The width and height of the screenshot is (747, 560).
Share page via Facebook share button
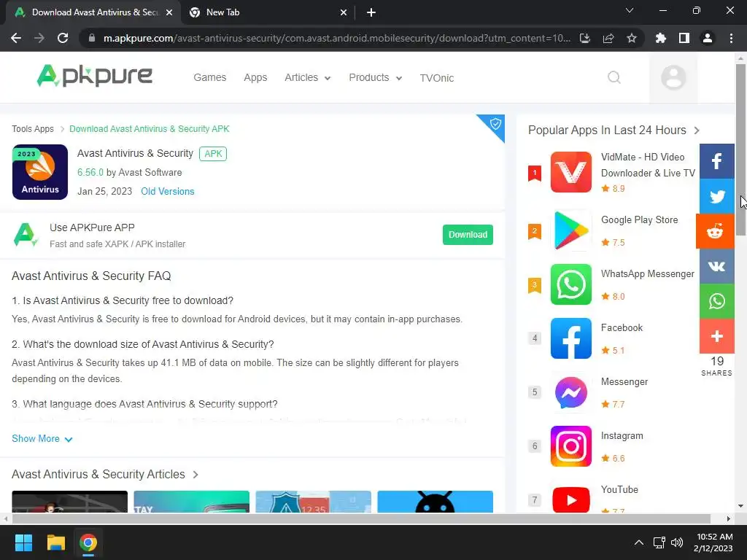point(716,161)
